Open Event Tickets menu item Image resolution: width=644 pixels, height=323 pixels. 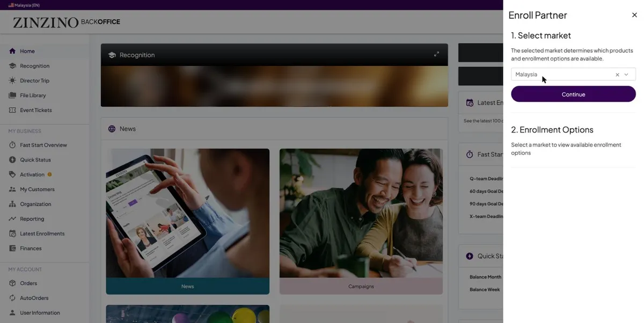(x=36, y=110)
